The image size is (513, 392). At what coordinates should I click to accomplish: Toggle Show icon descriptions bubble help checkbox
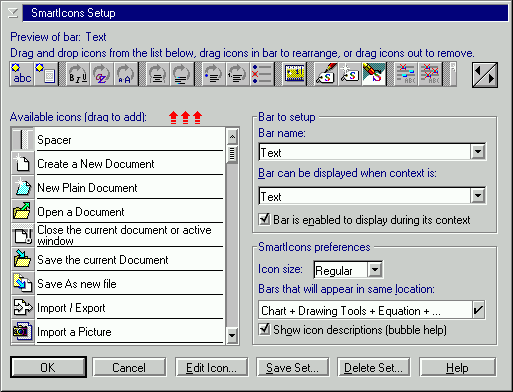(265, 330)
